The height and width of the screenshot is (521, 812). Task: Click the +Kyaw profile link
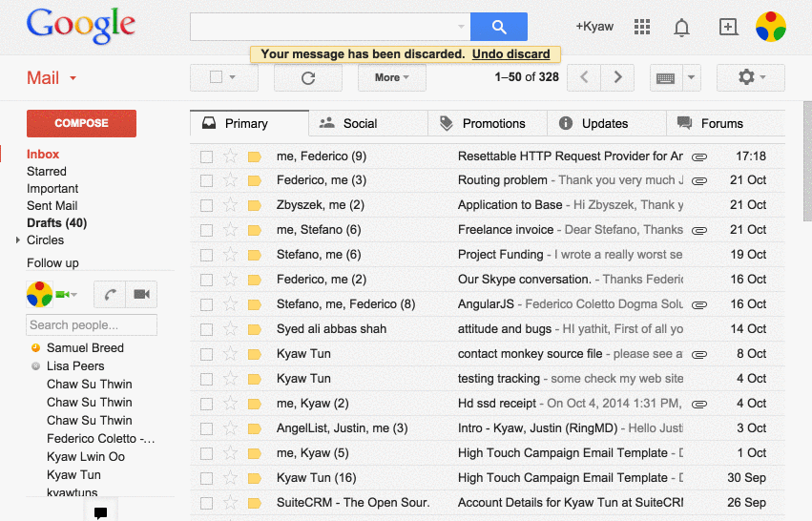pos(594,27)
